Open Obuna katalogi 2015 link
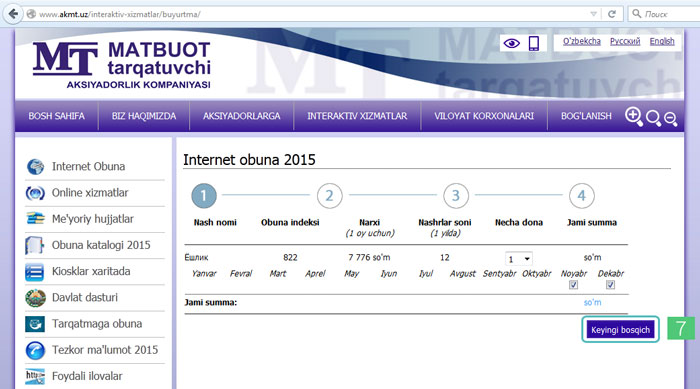700x389 pixels. click(x=101, y=245)
